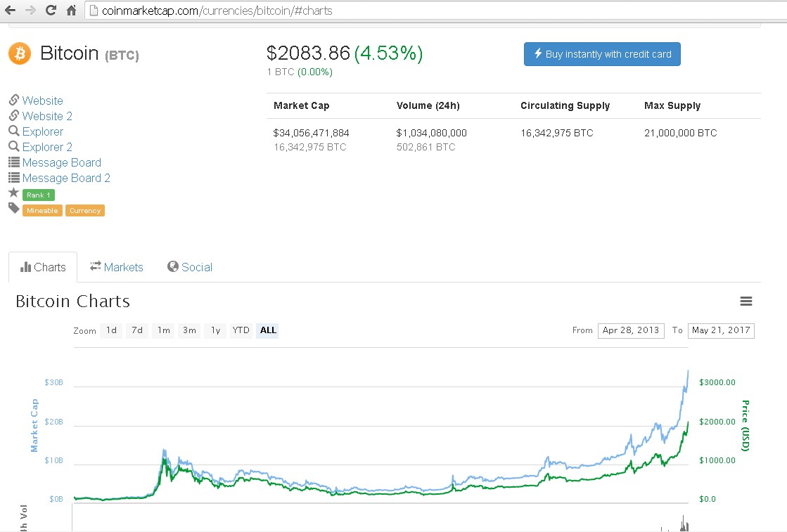The height and width of the screenshot is (532, 787).
Task: Set chart zoom to 7d
Action: tap(137, 330)
